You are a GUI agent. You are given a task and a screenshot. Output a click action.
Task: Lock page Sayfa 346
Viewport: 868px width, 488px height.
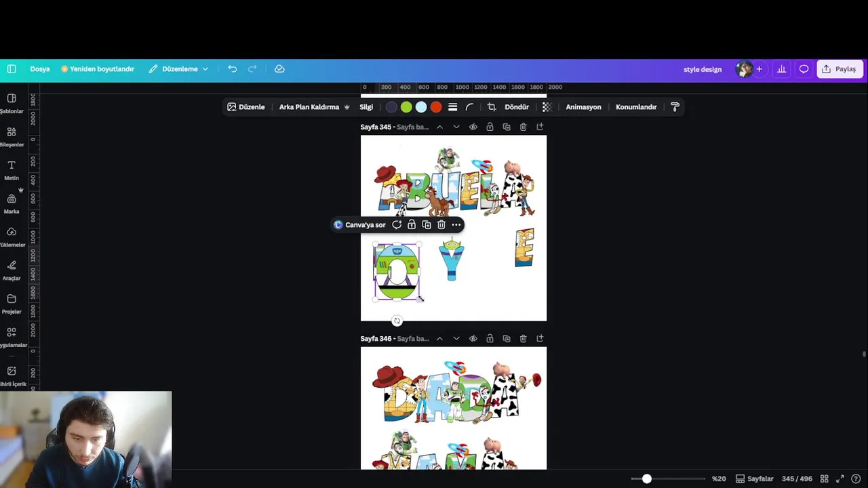[x=490, y=338]
